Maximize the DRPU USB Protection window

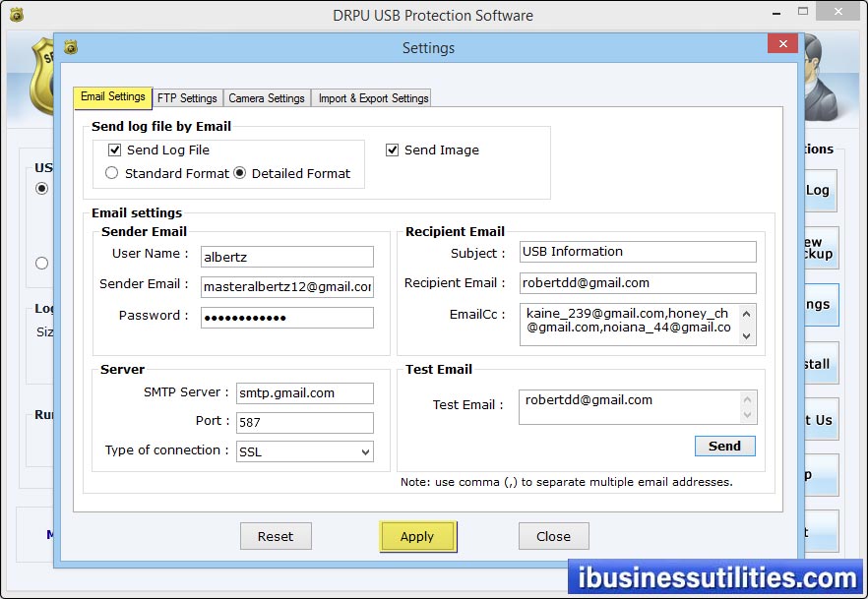(x=803, y=11)
